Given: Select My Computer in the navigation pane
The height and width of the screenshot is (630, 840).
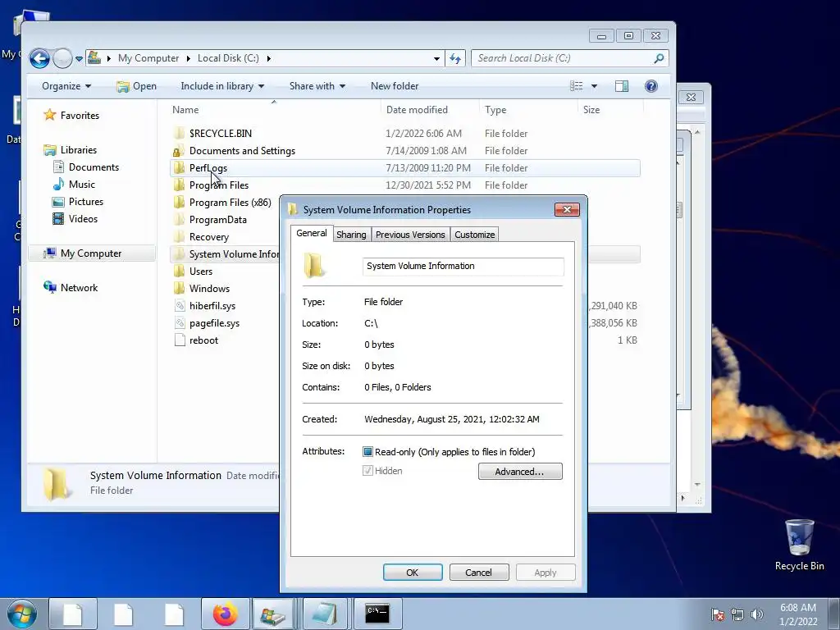Looking at the screenshot, I should click(91, 253).
